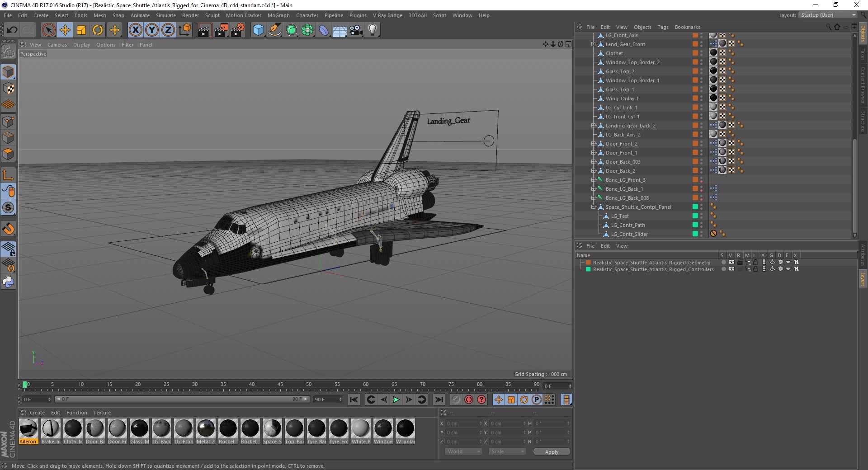Image resolution: width=868 pixels, height=470 pixels.
Task: Open the Scale dropdown in coordinates
Action: point(507,451)
